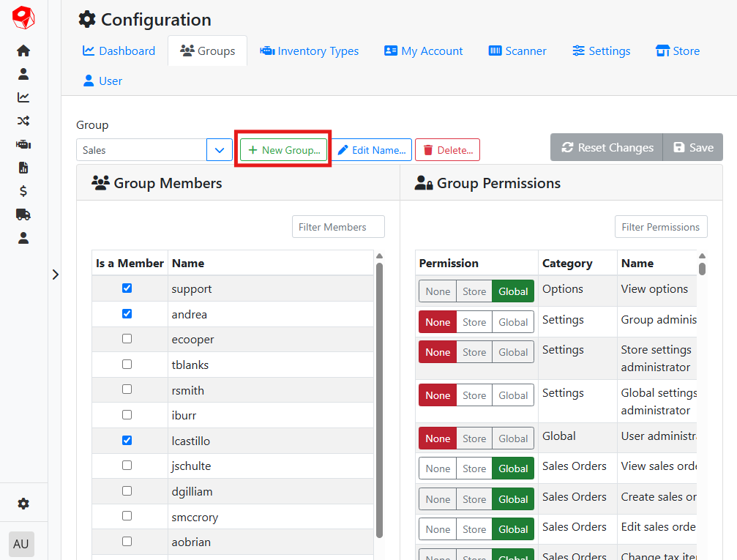Image resolution: width=737 pixels, height=560 pixels.
Task: Uncheck membership for user support
Action: coord(127,288)
